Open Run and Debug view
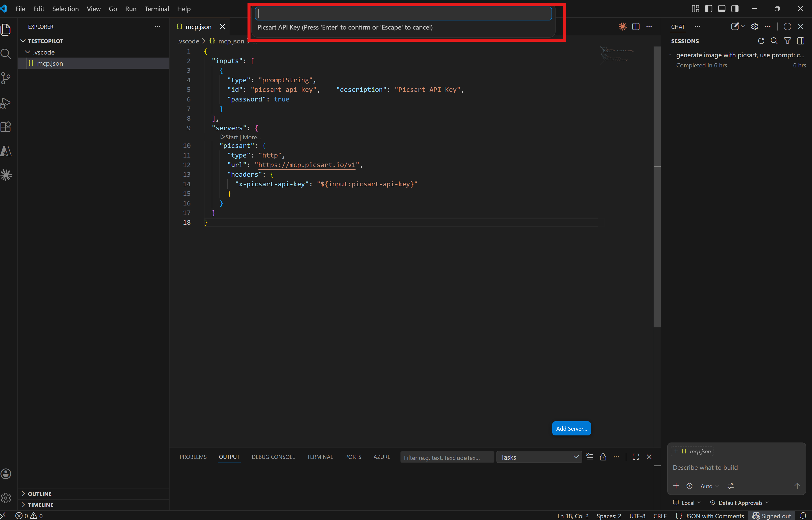The image size is (812, 520). coord(6,103)
